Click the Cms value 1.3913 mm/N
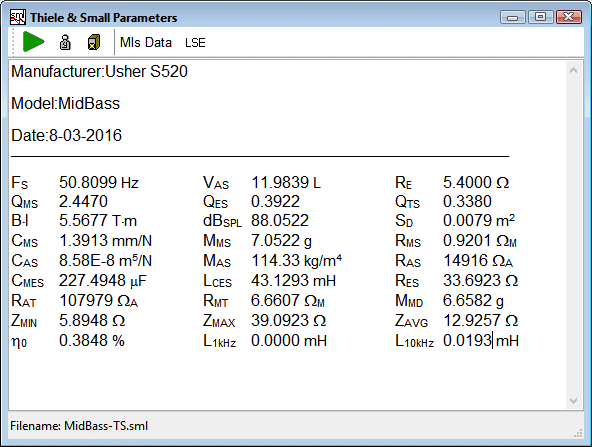 (x=105, y=240)
